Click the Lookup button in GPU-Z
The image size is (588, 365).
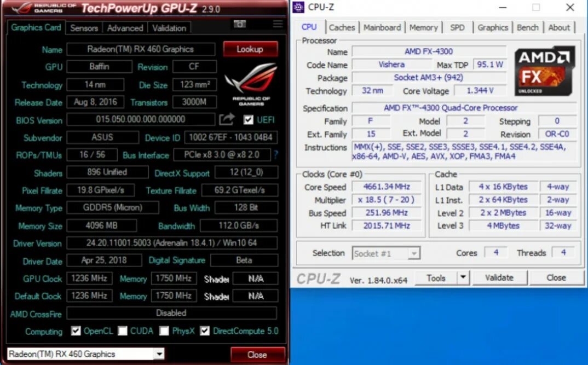click(x=250, y=49)
